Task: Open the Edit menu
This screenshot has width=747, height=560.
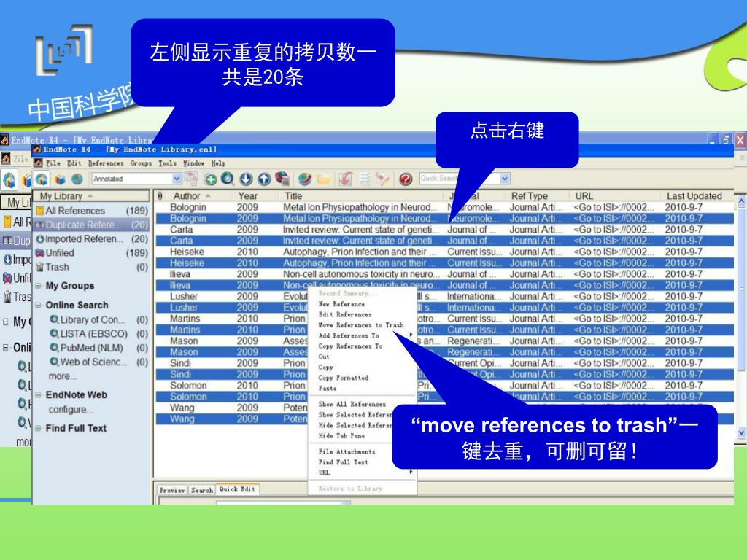Action: 74,163
